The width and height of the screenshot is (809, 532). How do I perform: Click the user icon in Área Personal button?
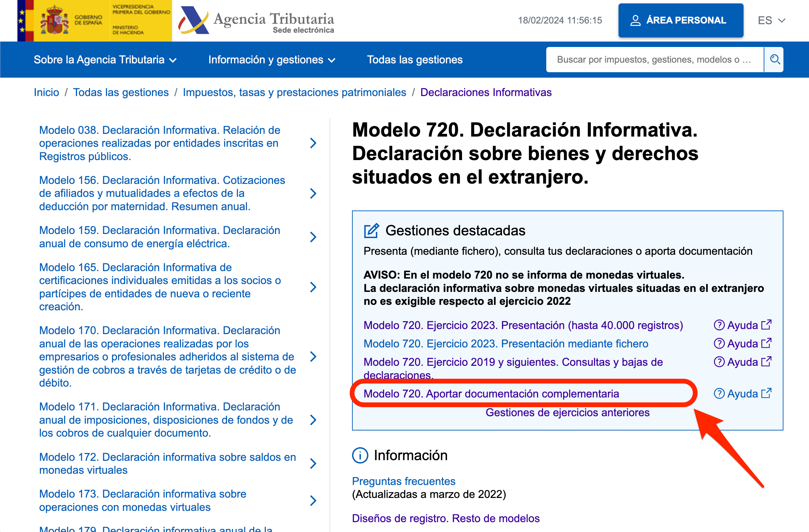[635, 20]
